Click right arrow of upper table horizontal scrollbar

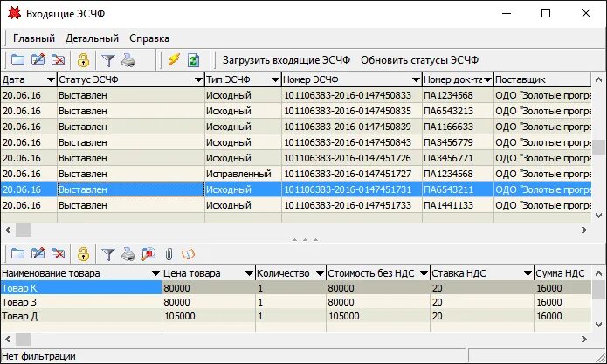coord(584,230)
